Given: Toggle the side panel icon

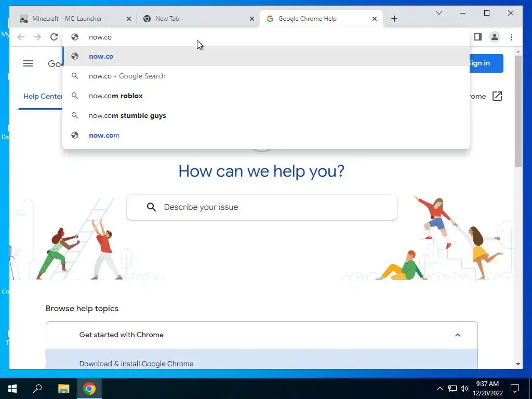Looking at the screenshot, I should [x=478, y=37].
